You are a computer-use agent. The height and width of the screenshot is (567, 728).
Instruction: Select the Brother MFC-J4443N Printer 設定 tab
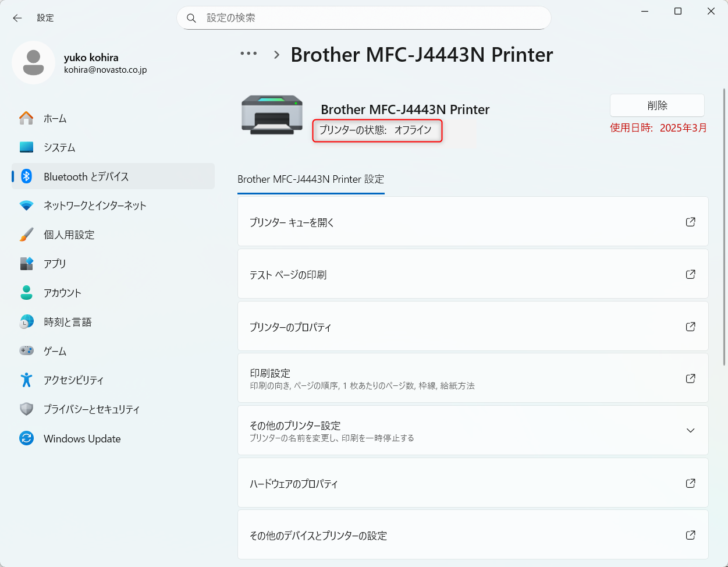311,179
